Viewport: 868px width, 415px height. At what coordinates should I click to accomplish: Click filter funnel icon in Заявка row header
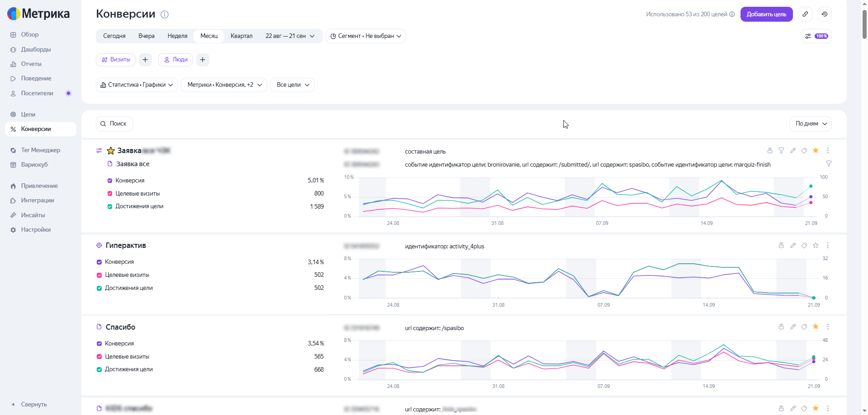pyautogui.click(x=781, y=151)
